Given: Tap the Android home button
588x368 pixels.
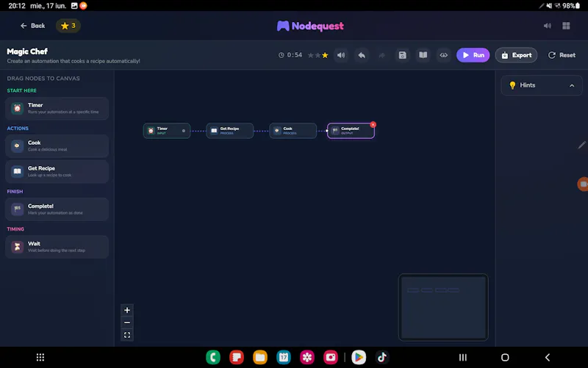Looking at the screenshot, I should click(505, 358).
